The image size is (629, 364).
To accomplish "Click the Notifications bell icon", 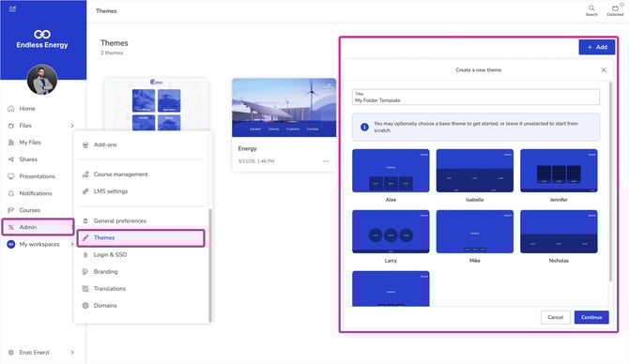I will [11, 193].
